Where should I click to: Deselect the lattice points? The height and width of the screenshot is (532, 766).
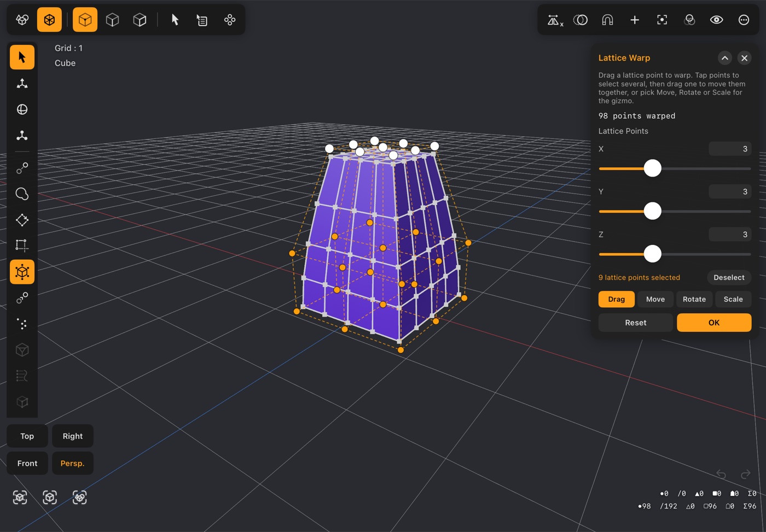click(729, 277)
